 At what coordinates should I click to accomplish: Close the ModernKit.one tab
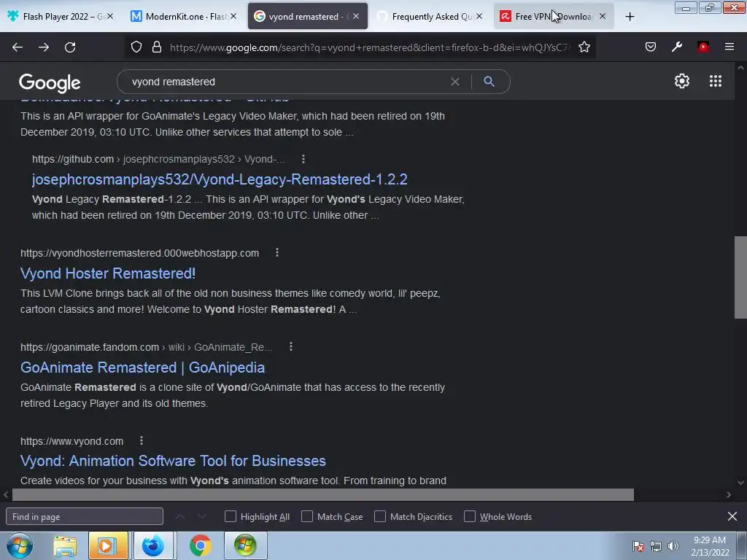233,17
